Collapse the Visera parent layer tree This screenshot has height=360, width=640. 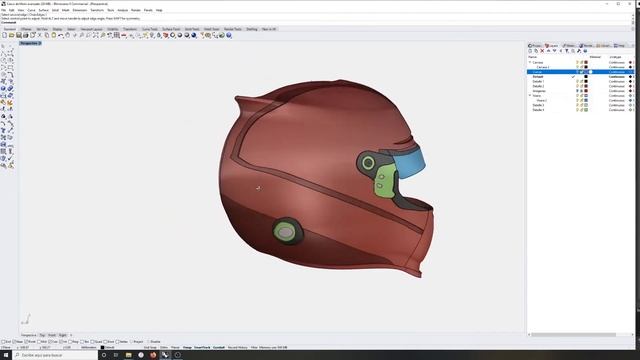coord(530,96)
